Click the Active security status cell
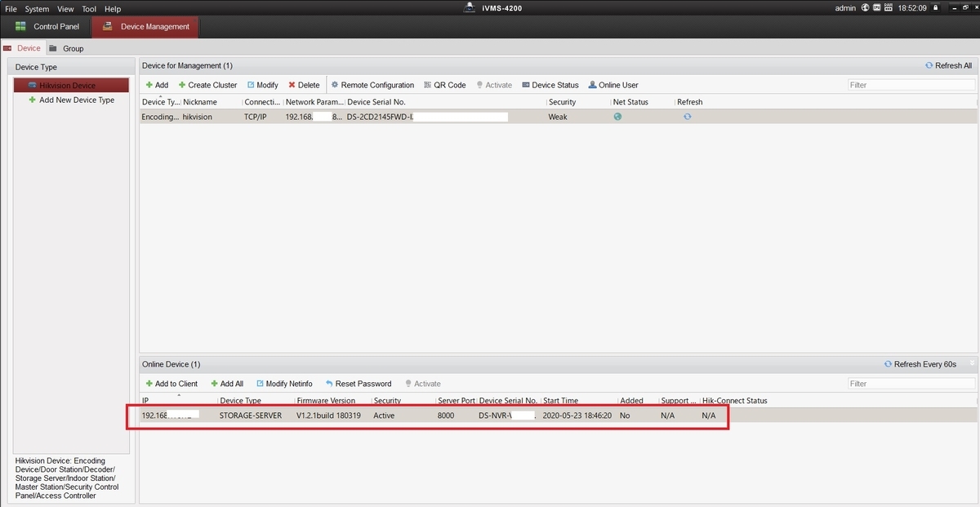The image size is (980, 507). [384, 416]
